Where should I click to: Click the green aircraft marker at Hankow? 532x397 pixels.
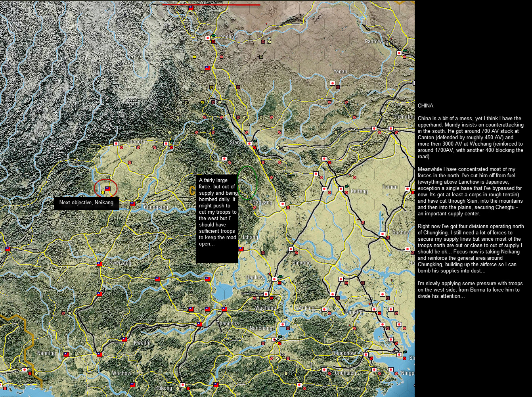point(280,277)
